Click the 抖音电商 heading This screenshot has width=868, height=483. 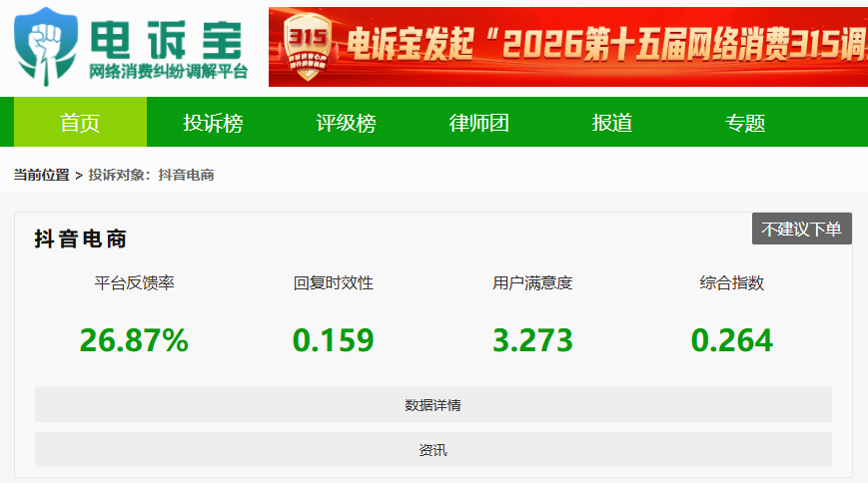coord(81,240)
